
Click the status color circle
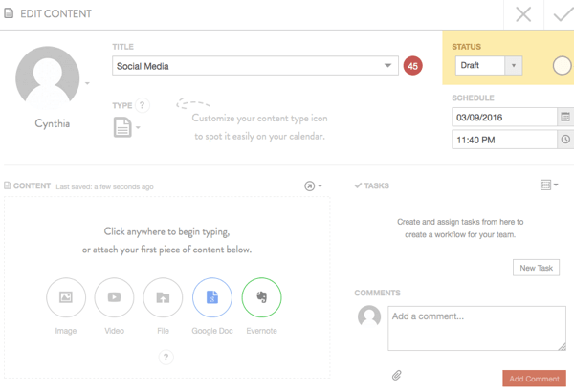pyautogui.click(x=562, y=66)
